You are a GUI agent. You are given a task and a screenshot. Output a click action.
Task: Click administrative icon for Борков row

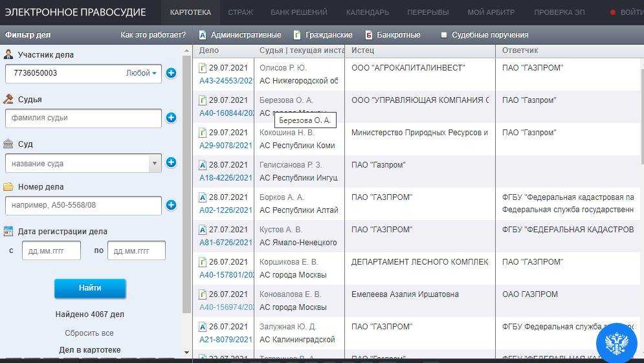point(203,197)
